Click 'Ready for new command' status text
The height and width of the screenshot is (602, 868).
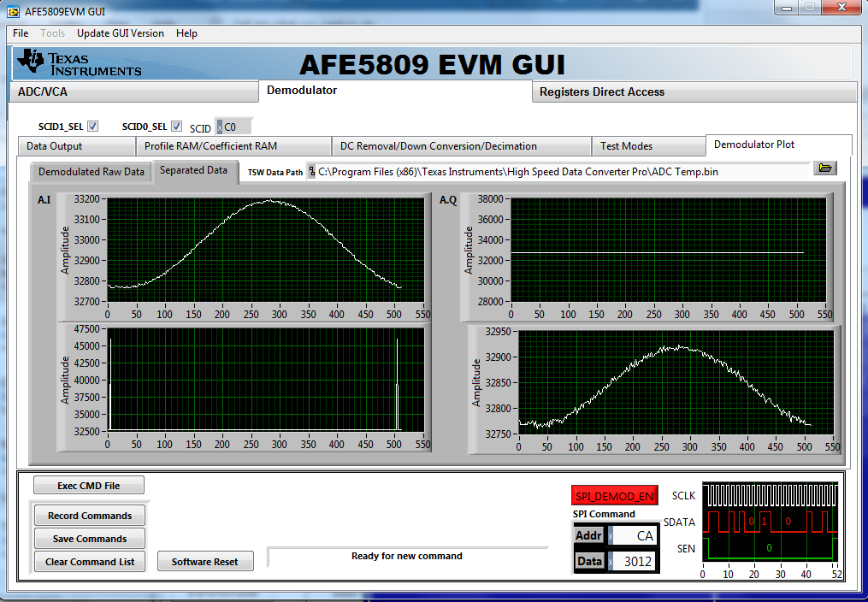click(x=406, y=556)
